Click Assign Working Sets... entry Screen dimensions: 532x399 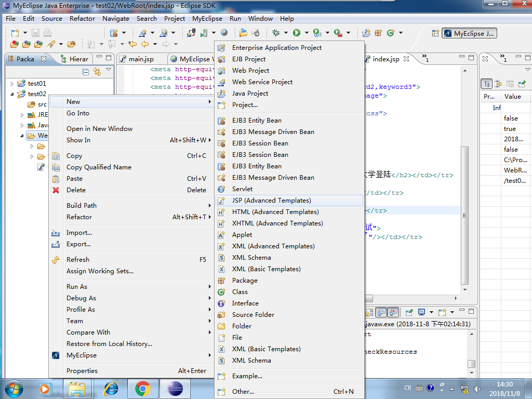pyautogui.click(x=131, y=271)
